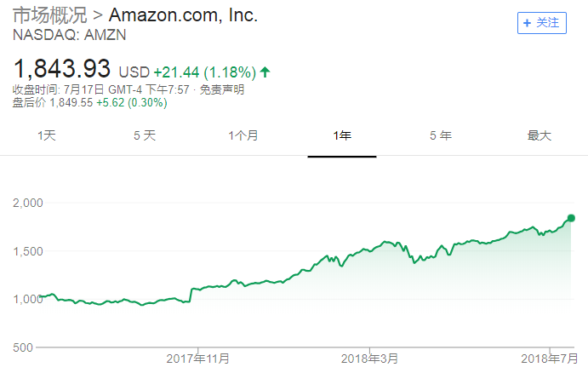Click the 2,000 y-axis label
This screenshot has width=588, height=373.
point(28,203)
